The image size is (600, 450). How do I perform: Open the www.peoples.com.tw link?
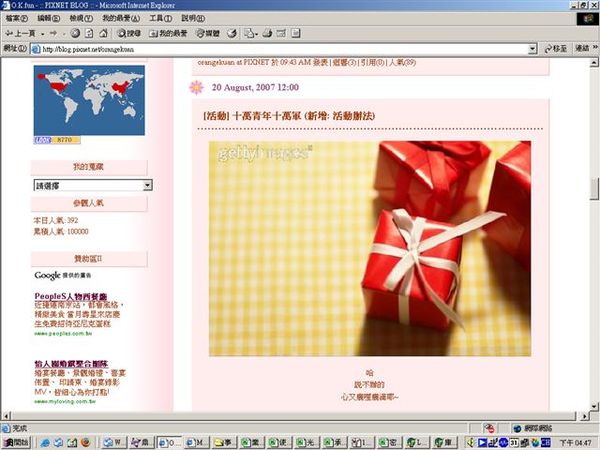pos(63,334)
